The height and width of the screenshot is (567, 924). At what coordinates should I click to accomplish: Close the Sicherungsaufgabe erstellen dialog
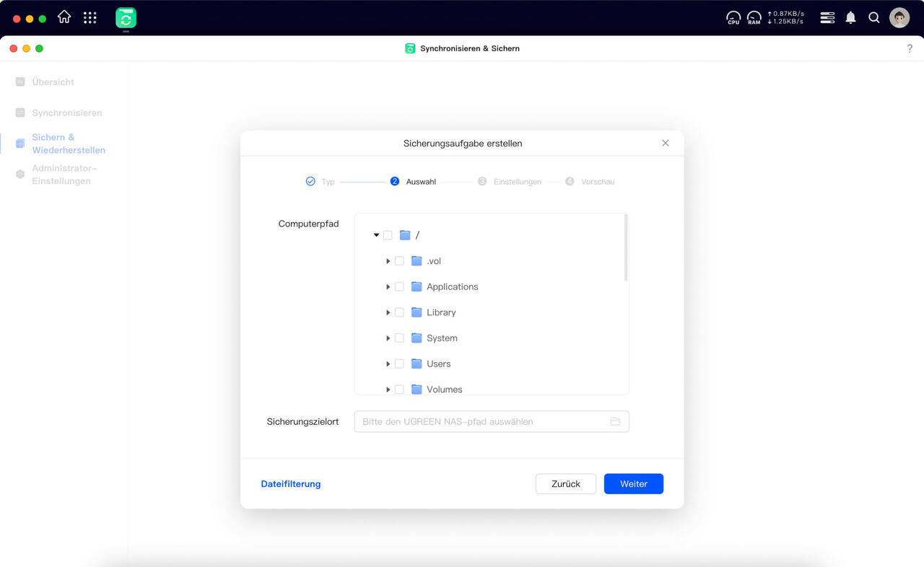point(666,143)
